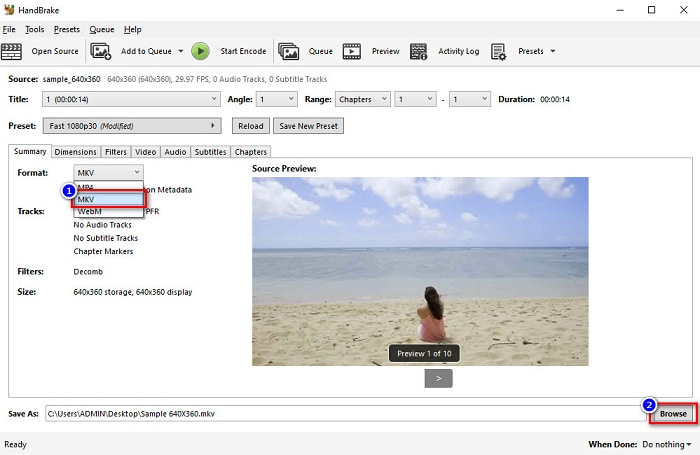Switch to the Audio tab

click(x=175, y=152)
